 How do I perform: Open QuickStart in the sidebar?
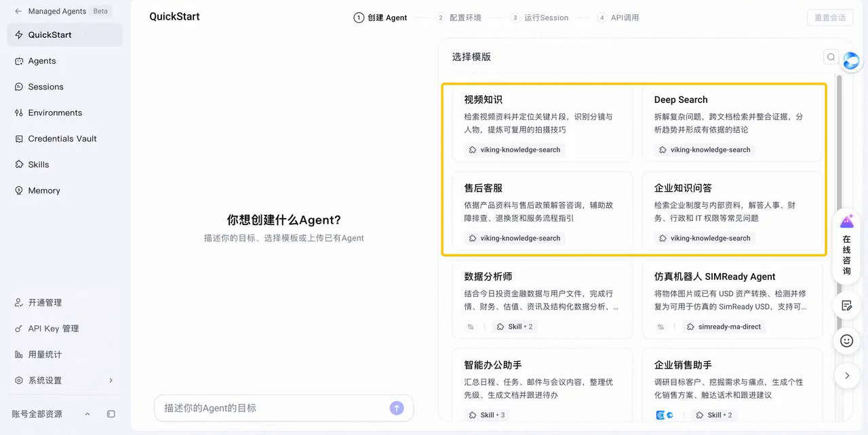(65, 35)
